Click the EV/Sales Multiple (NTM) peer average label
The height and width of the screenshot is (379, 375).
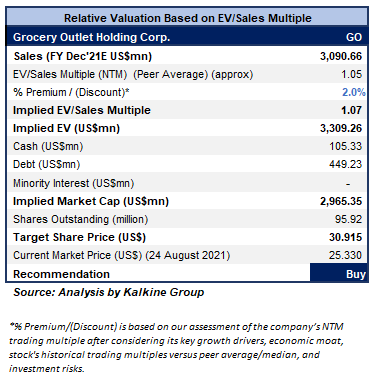pyautogui.click(x=133, y=74)
